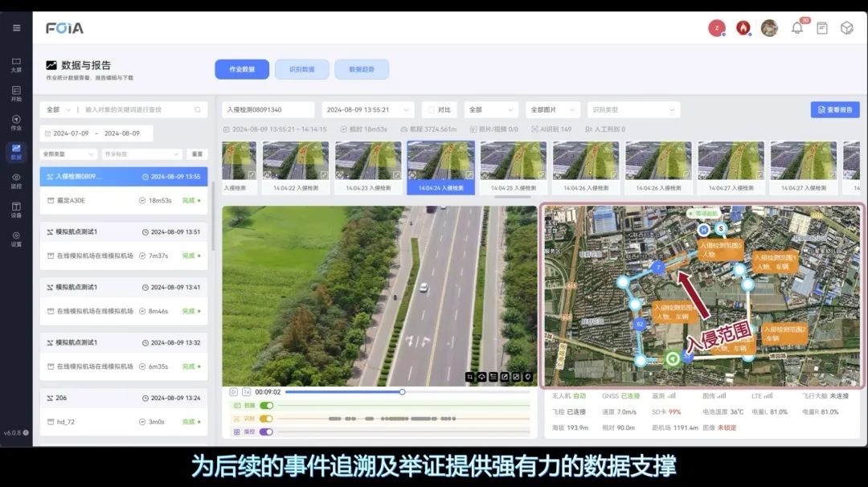
Task: Click the 查看报告 button
Action: [x=834, y=110]
